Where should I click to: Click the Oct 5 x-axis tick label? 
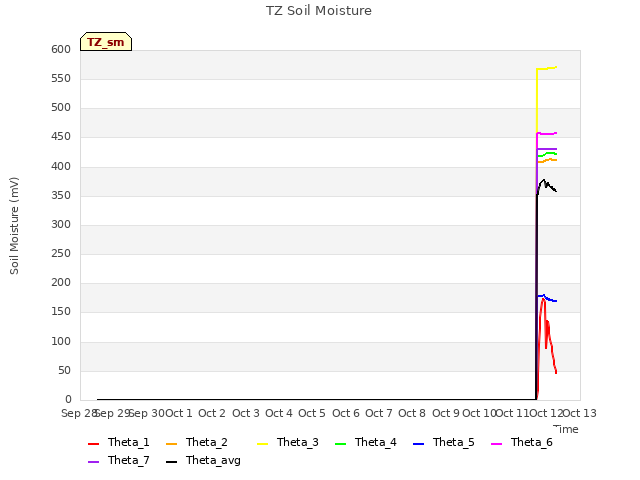coord(312,413)
